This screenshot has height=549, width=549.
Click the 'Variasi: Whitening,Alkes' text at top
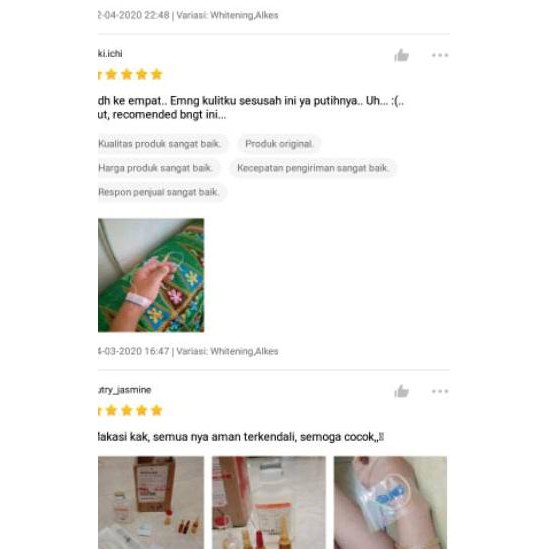coord(227,15)
